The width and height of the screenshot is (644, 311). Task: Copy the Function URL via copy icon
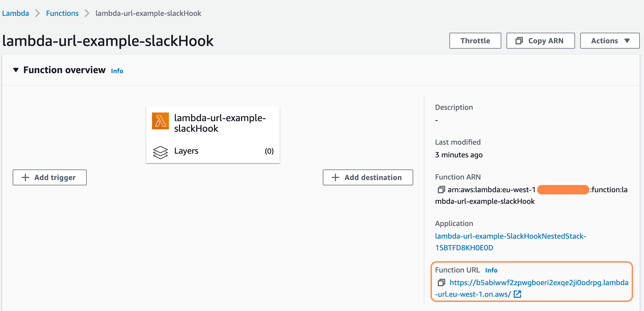pos(441,282)
